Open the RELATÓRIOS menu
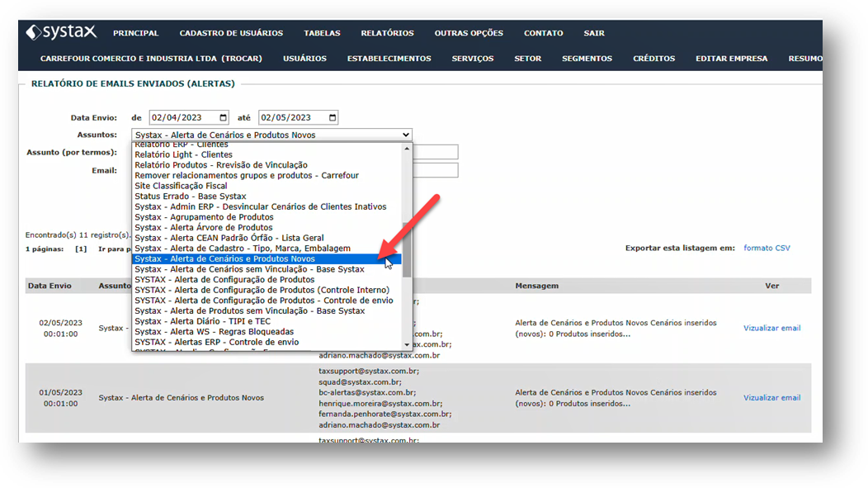868x488 pixels. tap(387, 33)
